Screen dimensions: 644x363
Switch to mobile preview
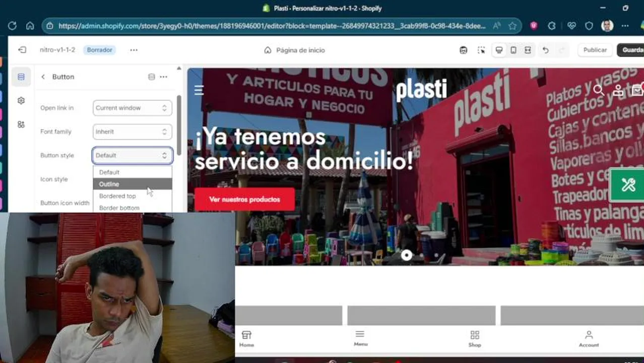(513, 50)
